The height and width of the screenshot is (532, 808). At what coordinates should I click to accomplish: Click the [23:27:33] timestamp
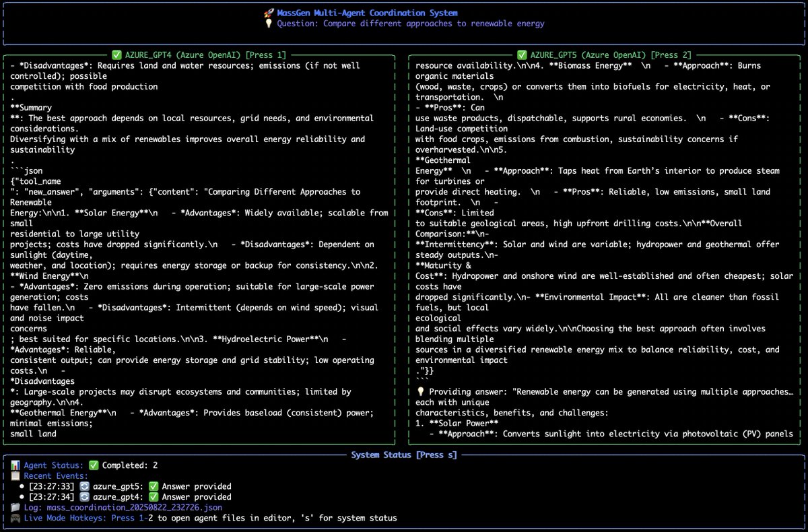click(51, 486)
